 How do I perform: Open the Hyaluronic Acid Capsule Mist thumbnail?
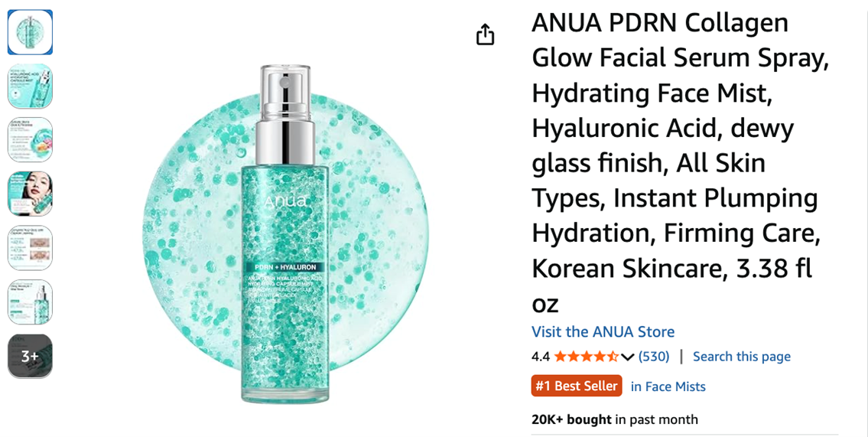click(x=30, y=86)
